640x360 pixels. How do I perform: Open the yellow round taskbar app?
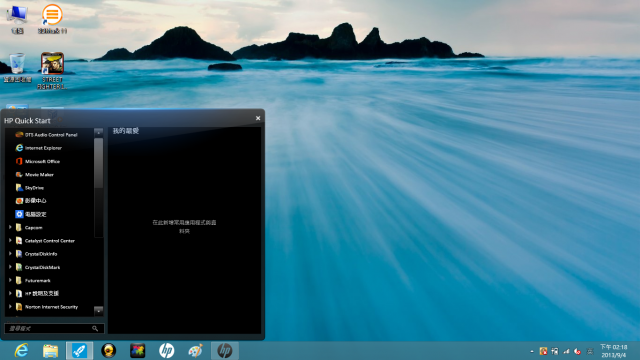coord(109,351)
